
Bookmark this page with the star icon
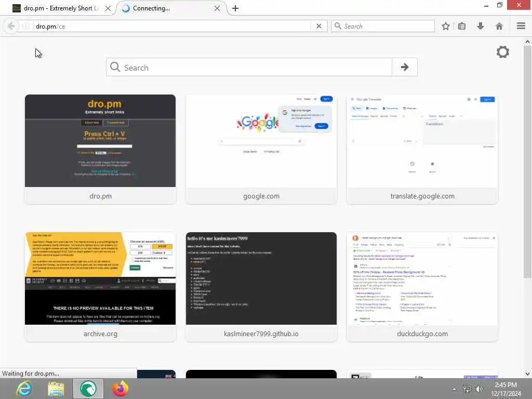(x=445, y=26)
